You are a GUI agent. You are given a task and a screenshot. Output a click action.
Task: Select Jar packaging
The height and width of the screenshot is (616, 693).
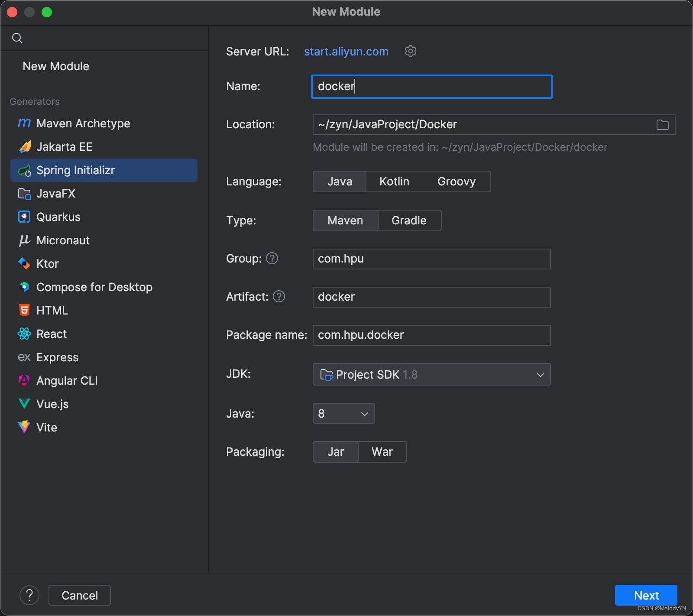(336, 452)
